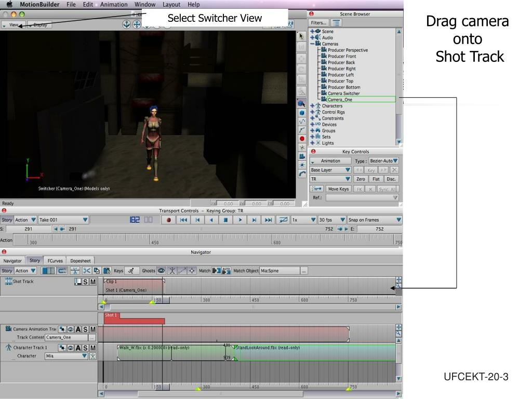
Task: Click the ghost skeleton figure icon
Action: 172,270
